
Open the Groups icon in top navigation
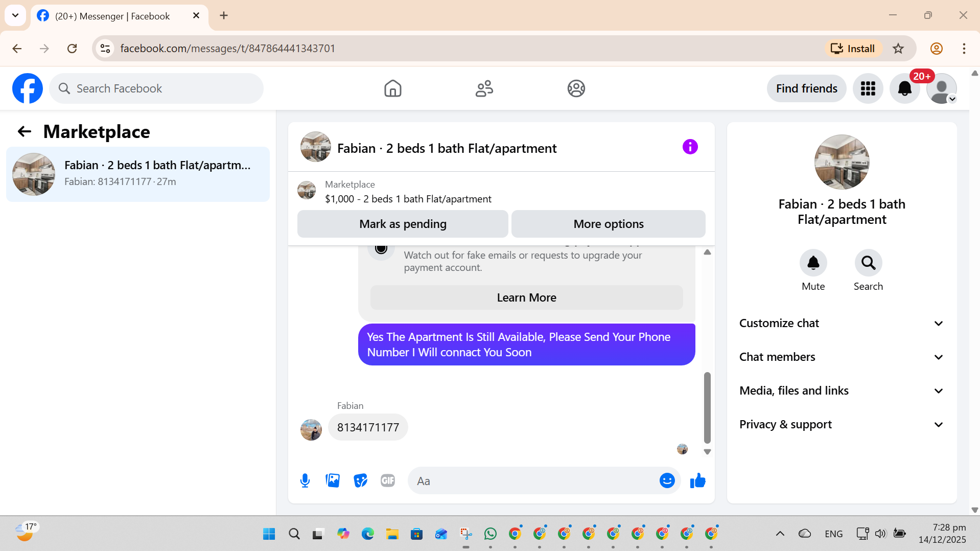(576, 88)
